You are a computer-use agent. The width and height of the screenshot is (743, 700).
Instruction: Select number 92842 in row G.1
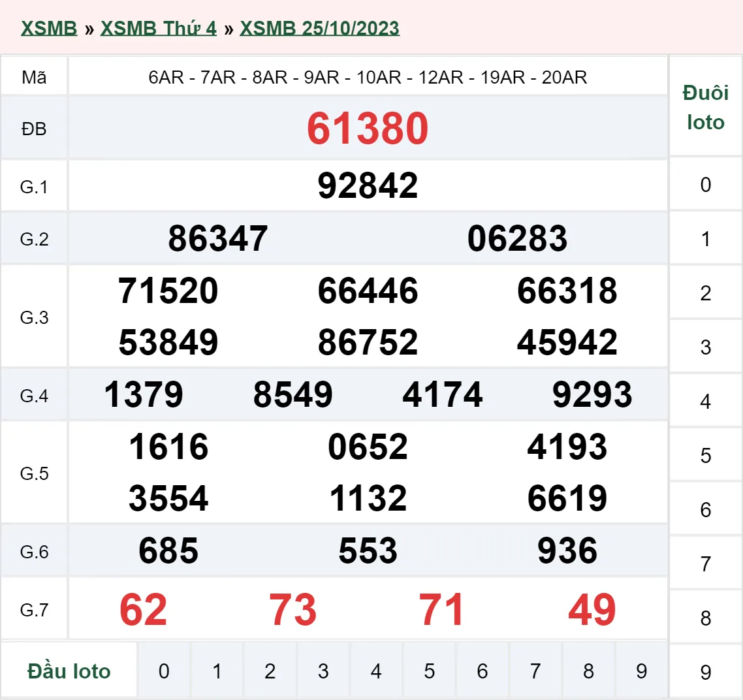coord(368,185)
